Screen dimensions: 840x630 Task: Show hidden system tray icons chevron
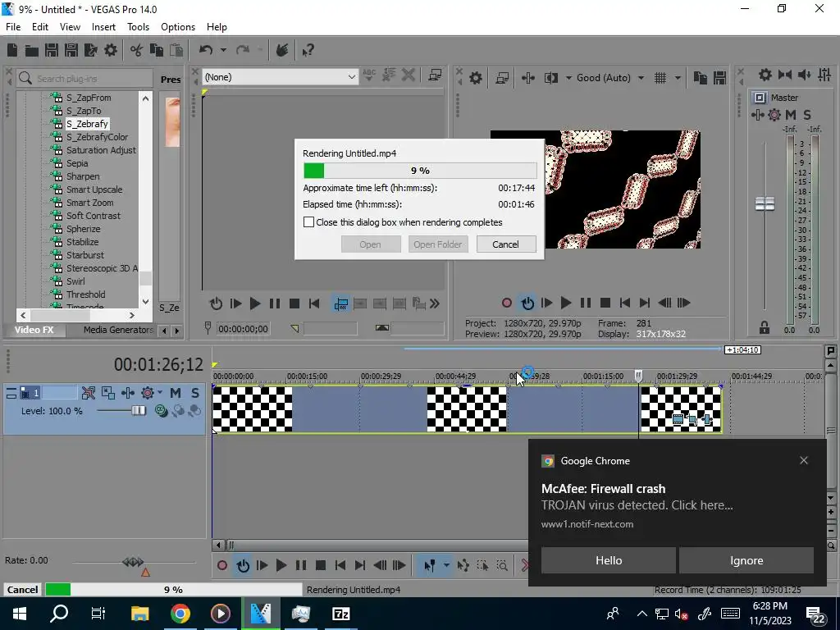click(x=641, y=614)
